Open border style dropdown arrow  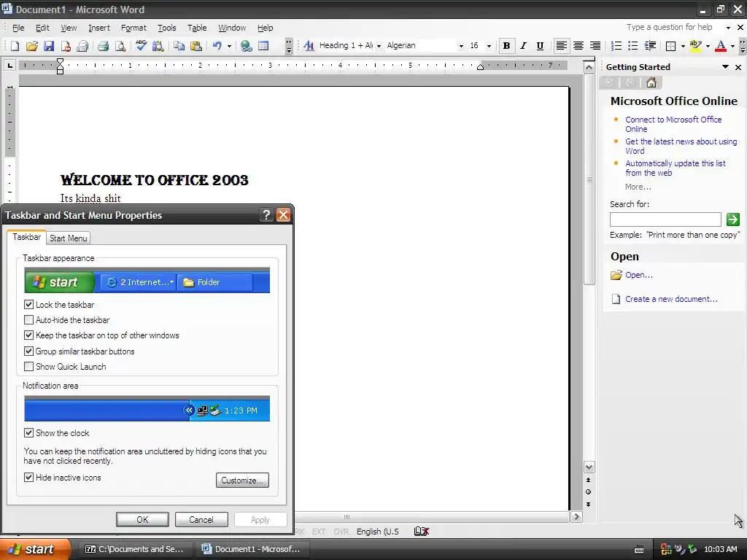coord(683,46)
